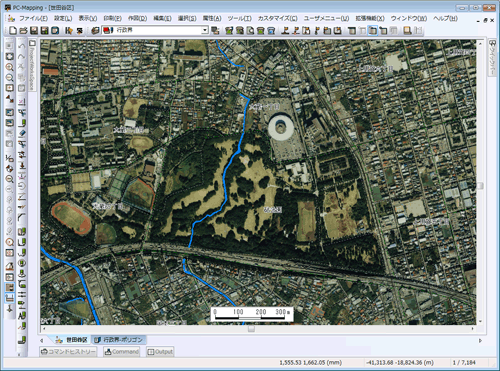Switch to the 行政界-ポリゴン tab

pyautogui.click(x=119, y=340)
